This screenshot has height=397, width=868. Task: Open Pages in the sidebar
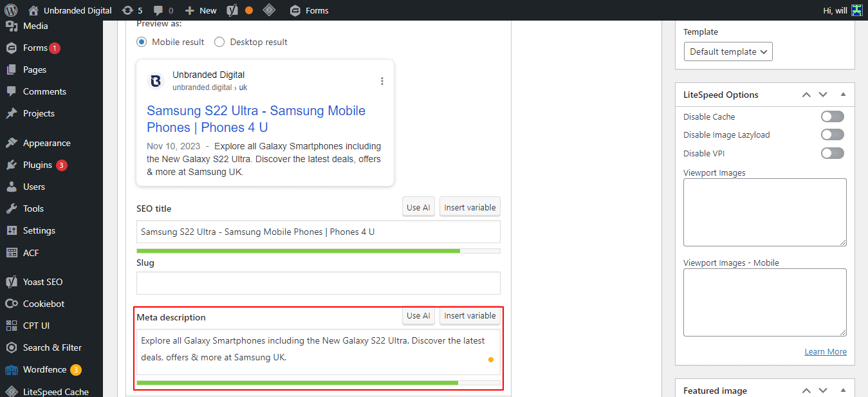point(35,69)
